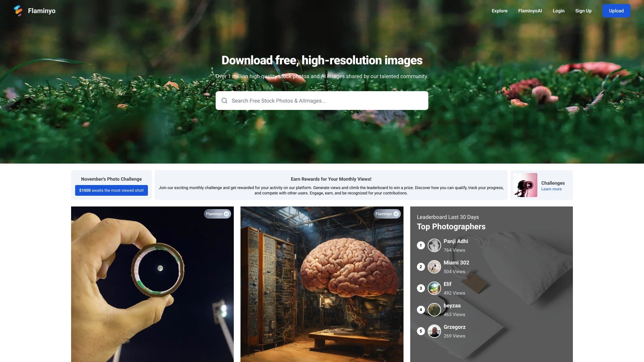Open the FlaminyoAI navigation item
The height and width of the screenshot is (362, 644).
point(530,11)
